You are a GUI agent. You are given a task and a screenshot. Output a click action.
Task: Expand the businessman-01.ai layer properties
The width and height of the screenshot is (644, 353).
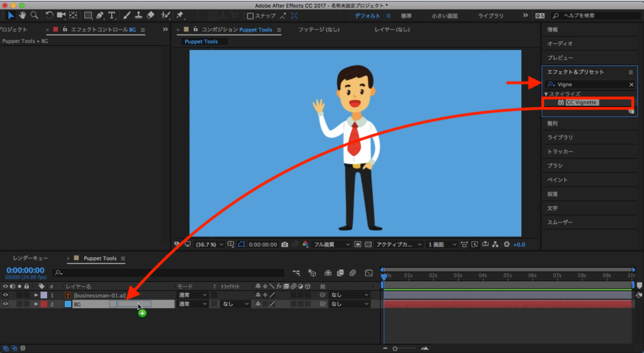pos(36,294)
